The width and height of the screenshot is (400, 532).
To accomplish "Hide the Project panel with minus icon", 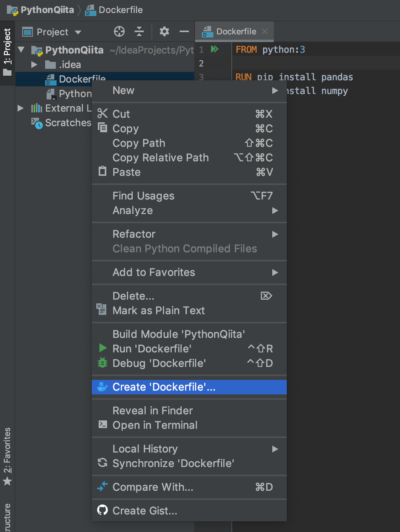I will tap(184, 31).
